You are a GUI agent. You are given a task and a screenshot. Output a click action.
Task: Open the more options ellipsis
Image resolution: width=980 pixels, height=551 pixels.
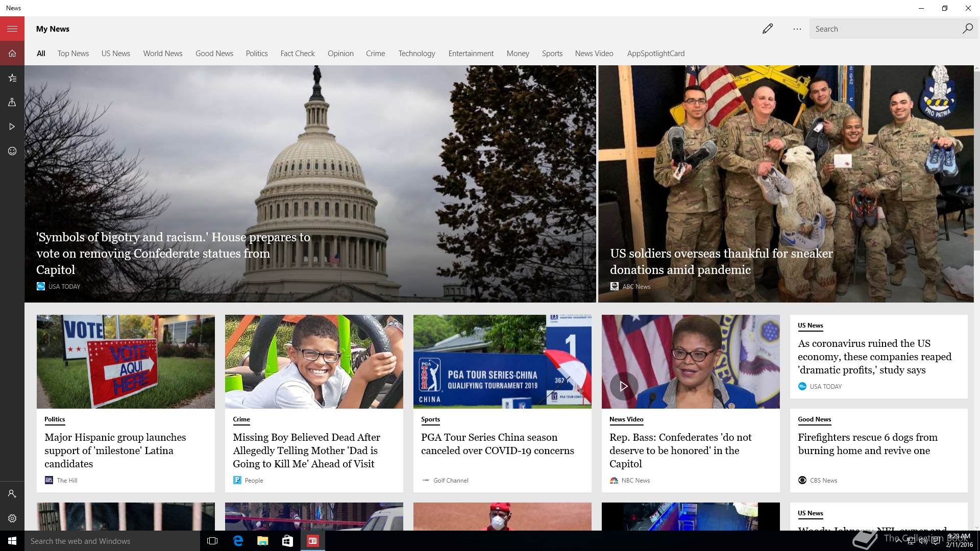click(797, 29)
